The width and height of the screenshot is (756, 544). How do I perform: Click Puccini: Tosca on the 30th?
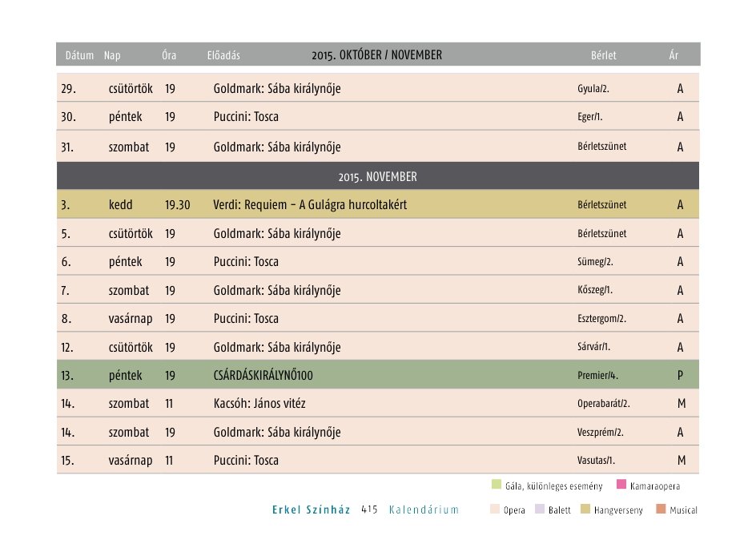coord(246,117)
